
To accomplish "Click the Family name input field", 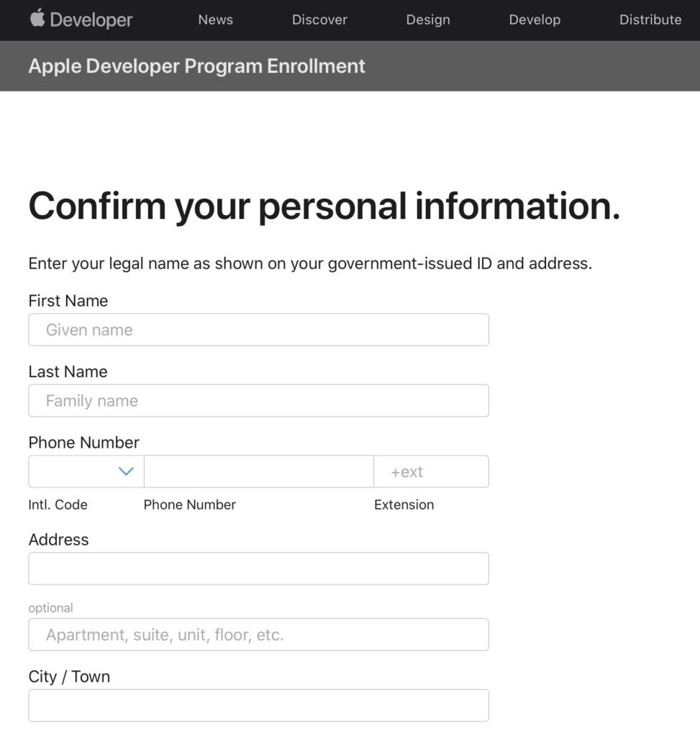I will coord(258,401).
